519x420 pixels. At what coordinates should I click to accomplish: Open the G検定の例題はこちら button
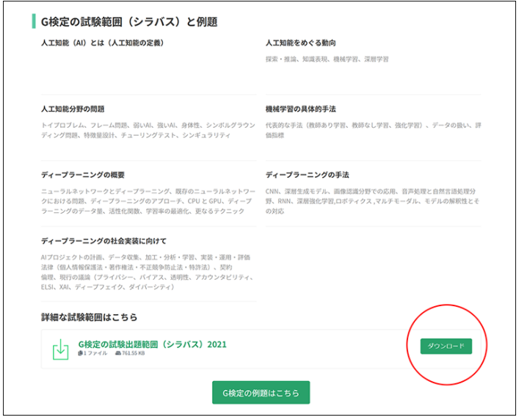coord(261,393)
